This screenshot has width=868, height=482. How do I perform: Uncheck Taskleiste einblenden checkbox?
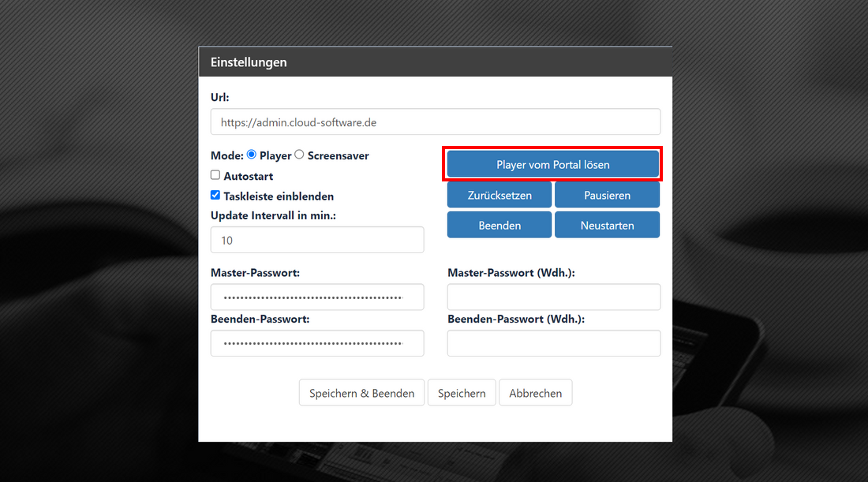(215, 196)
